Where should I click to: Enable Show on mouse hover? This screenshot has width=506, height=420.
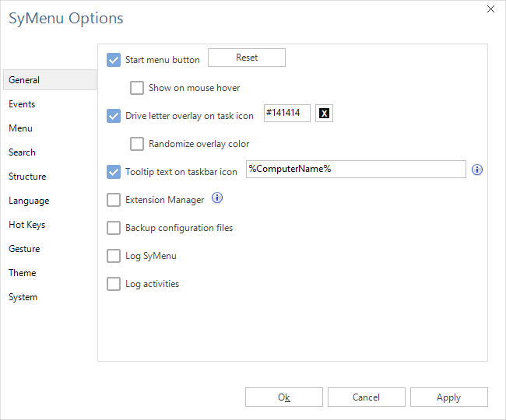click(x=137, y=88)
